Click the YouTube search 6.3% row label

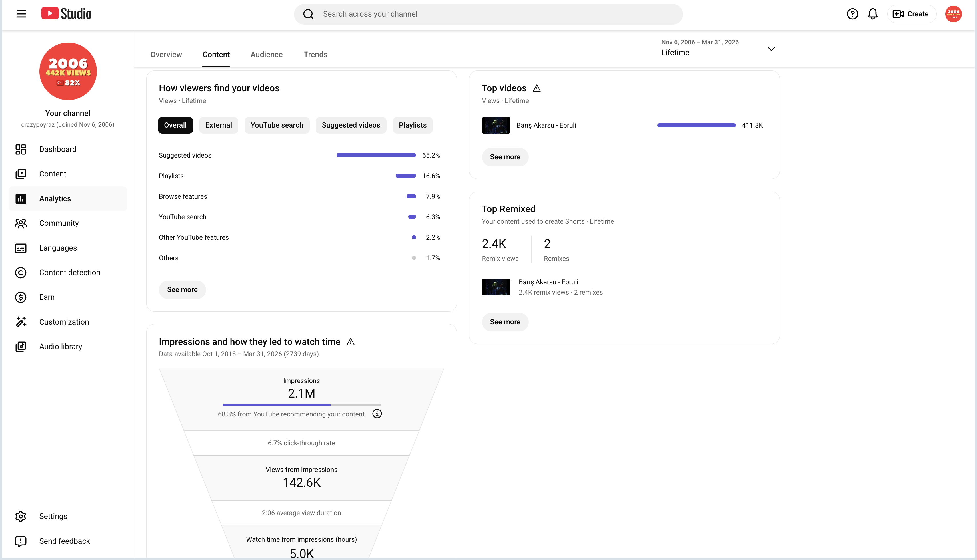click(x=183, y=217)
